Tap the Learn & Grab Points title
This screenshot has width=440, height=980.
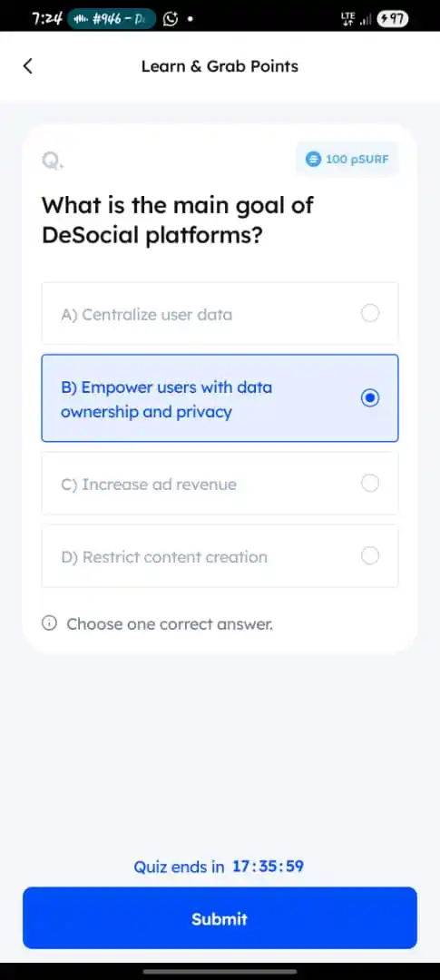(220, 66)
